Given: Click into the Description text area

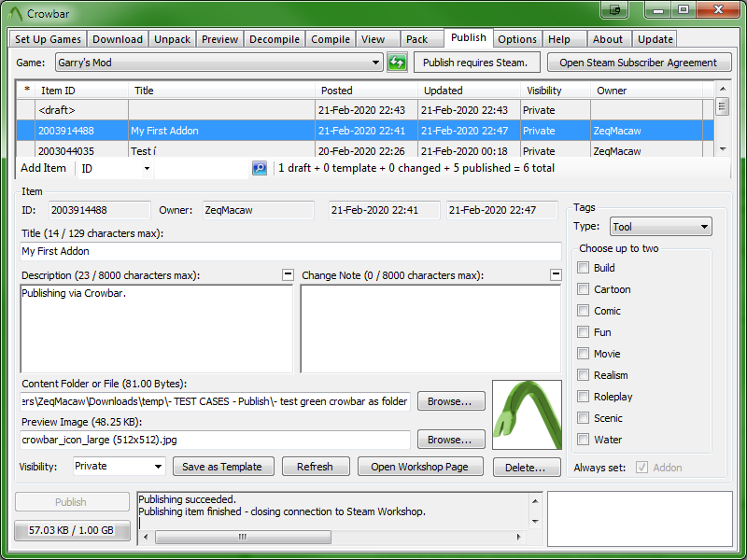Looking at the screenshot, I should (157, 329).
